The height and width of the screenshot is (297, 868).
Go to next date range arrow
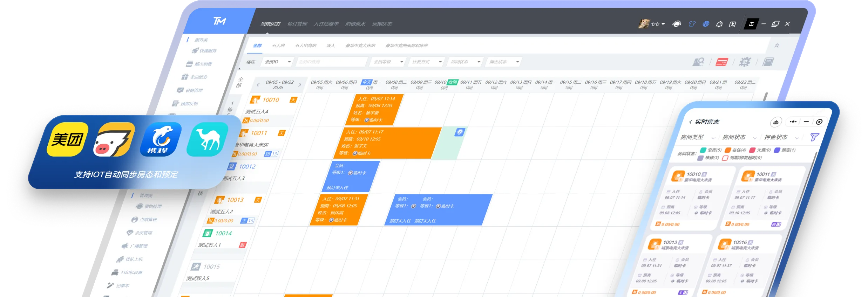click(300, 85)
